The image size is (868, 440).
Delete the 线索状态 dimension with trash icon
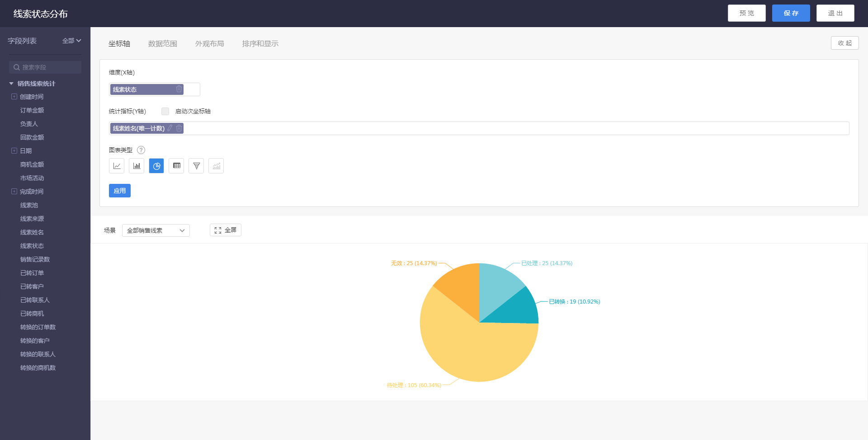pos(179,89)
